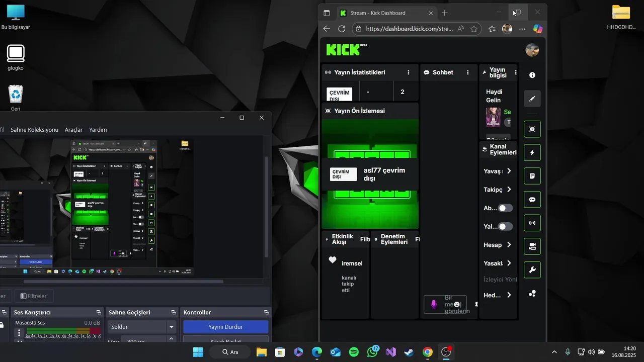Click the stream category thumbnail in Yayın bilgisi
The image size is (644, 362).
(493, 117)
